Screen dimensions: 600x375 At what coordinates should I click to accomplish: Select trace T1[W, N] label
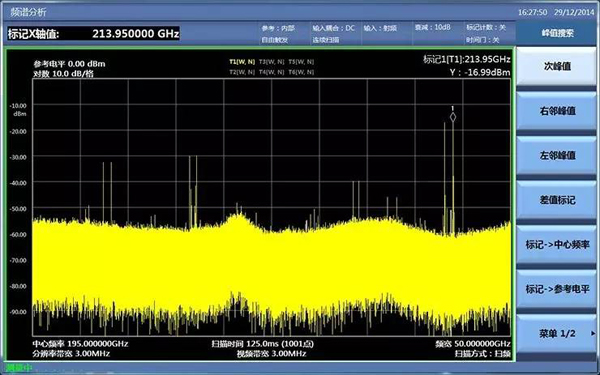point(242,62)
